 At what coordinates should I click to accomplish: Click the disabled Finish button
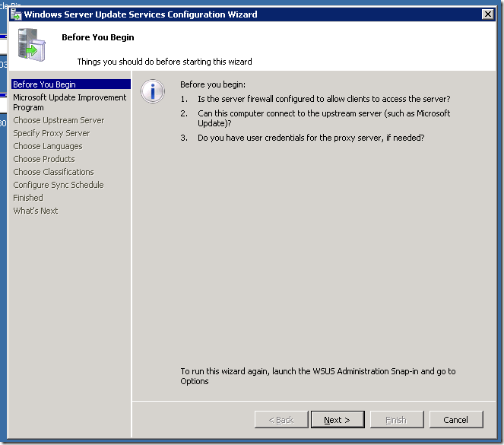[x=396, y=420]
